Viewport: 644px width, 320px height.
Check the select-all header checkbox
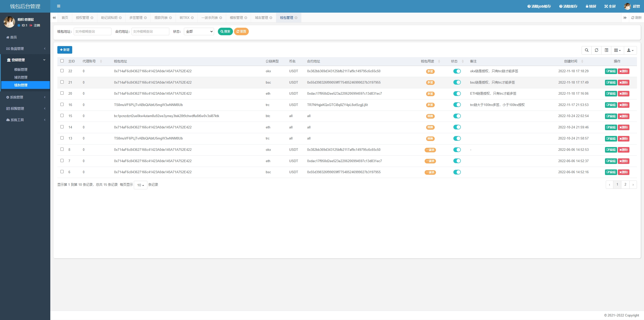(62, 61)
